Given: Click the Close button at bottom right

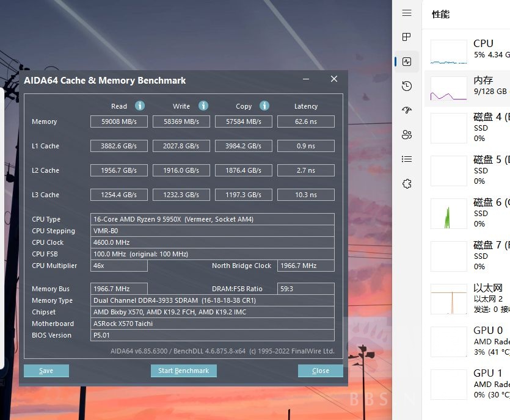Looking at the screenshot, I should coord(320,371).
